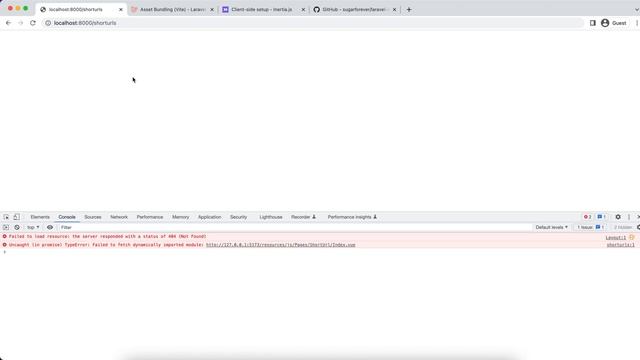
Task: Click the forward navigation arrow
Action: click(20, 23)
